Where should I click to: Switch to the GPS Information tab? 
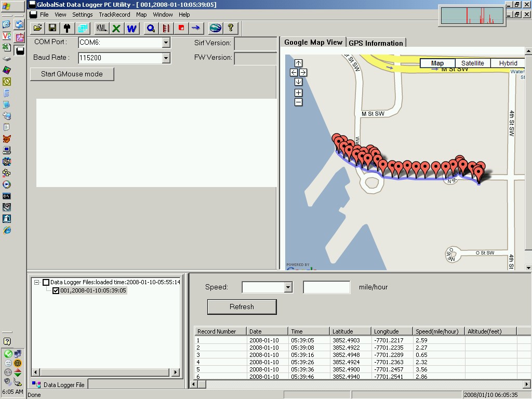point(376,43)
